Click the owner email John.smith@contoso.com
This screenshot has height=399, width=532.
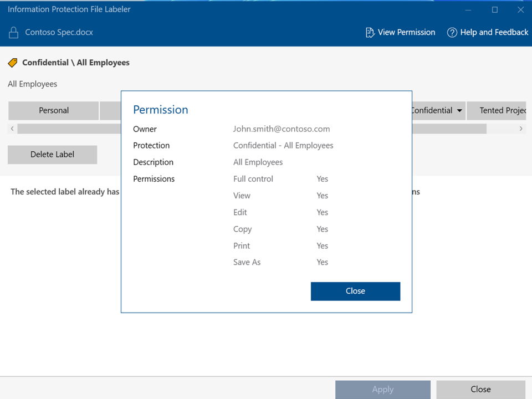coord(282,129)
